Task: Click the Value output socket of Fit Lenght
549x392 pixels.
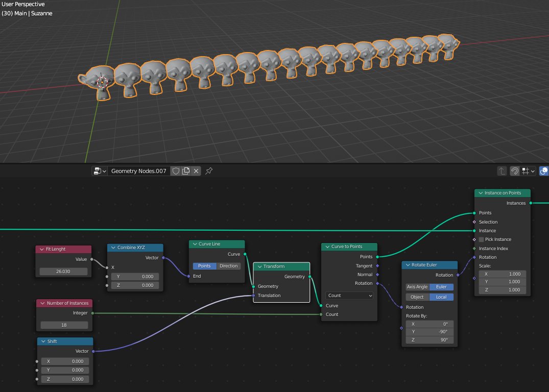Action: coord(92,259)
